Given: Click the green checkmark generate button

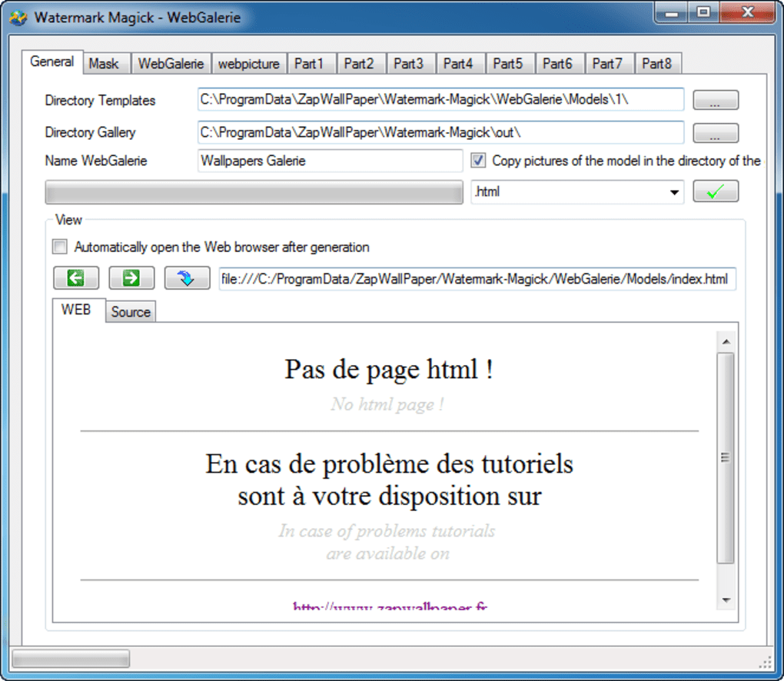Looking at the screenshot, I should (716, 191).
